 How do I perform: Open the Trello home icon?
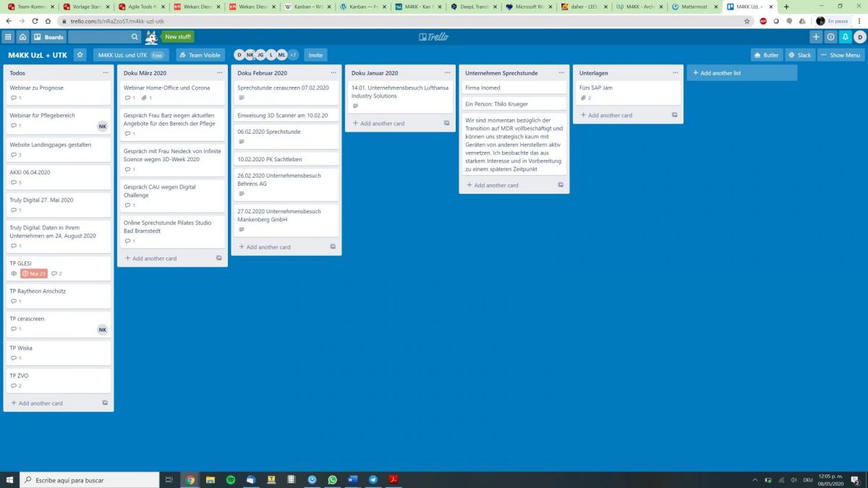tap(22, 37)
